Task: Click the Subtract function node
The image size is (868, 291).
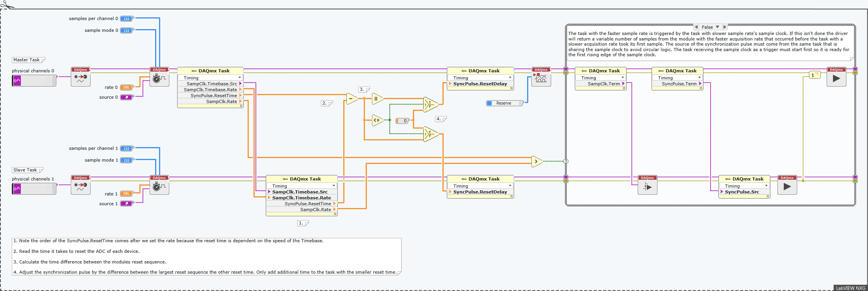Action: tap(352, 98)
